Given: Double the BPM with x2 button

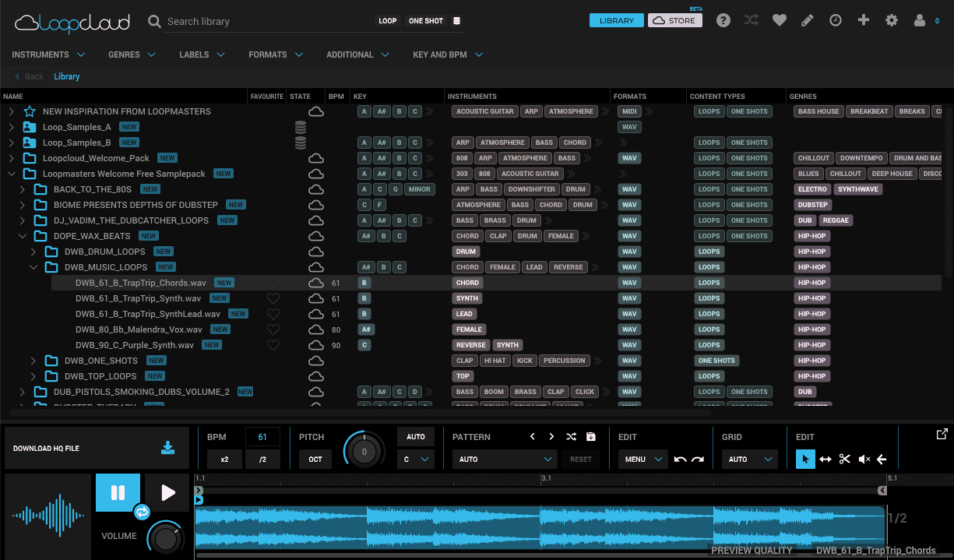Looking at the screenshot, I should (x=224, y=459).
